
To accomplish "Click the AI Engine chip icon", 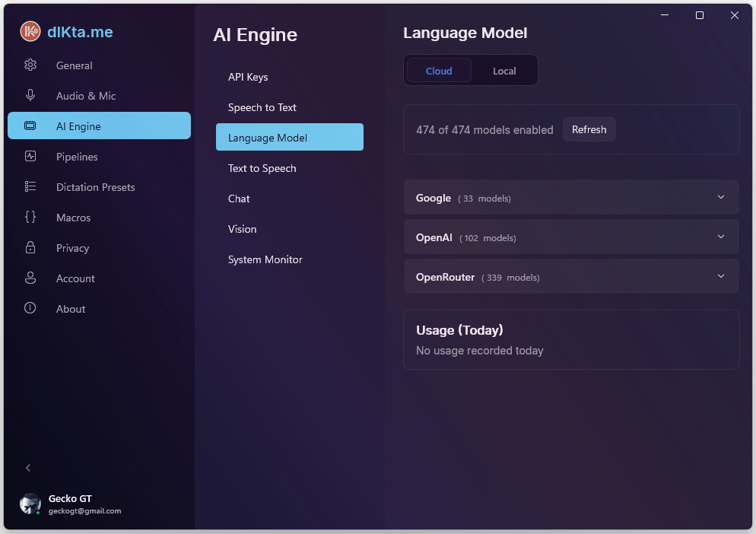I will pos(30,126).
